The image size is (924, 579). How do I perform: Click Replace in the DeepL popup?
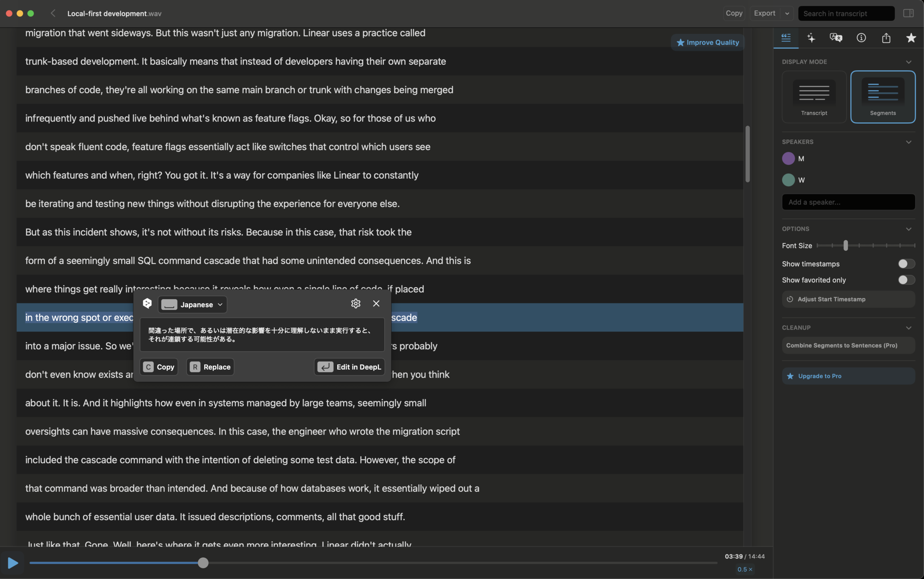(x=210, y=367)
